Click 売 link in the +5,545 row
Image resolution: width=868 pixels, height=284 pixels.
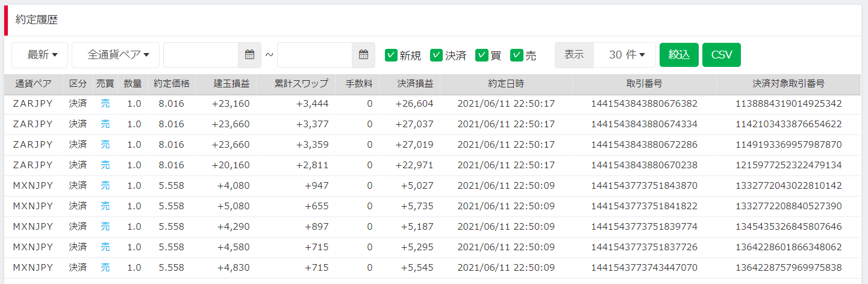pos(105,268)
